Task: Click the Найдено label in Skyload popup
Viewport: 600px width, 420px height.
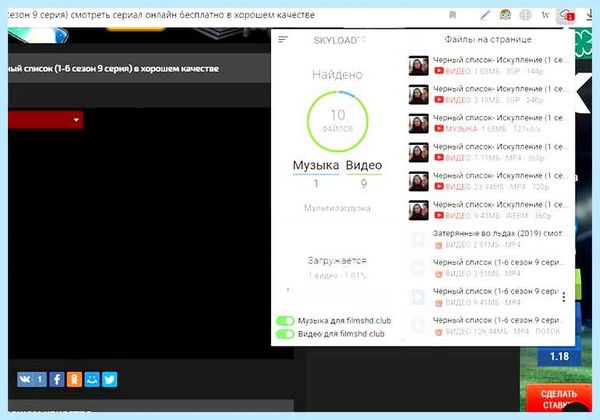Action: click(x=337, y=74)
